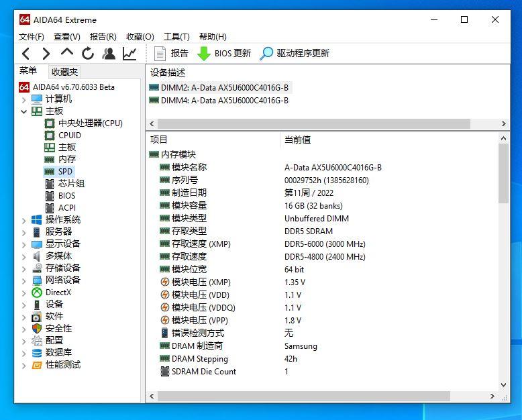Expand the 存储设备 tree node
The height and width of the screenshot is (420, 522).
click(x=23, y=268)
